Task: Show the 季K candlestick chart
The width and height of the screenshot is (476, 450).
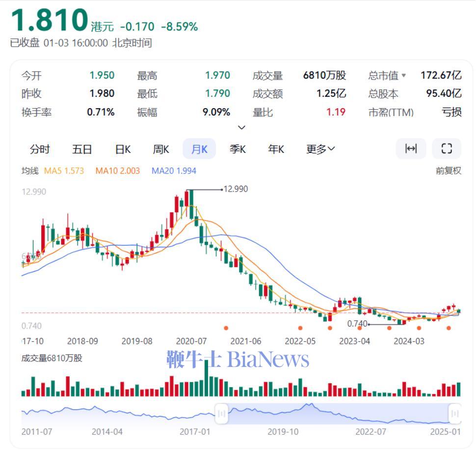Action: click(x=238, y=149)
